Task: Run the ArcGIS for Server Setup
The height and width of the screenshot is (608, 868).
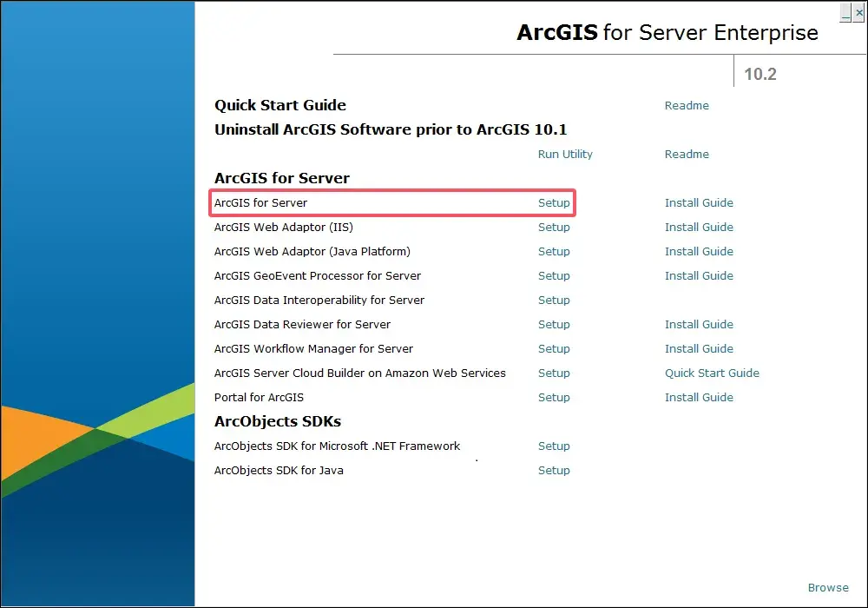Action: tap(554, 202)
